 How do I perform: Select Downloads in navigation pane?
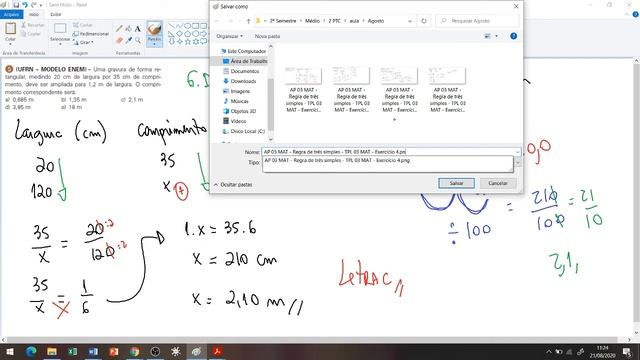[x=240, y=81]
